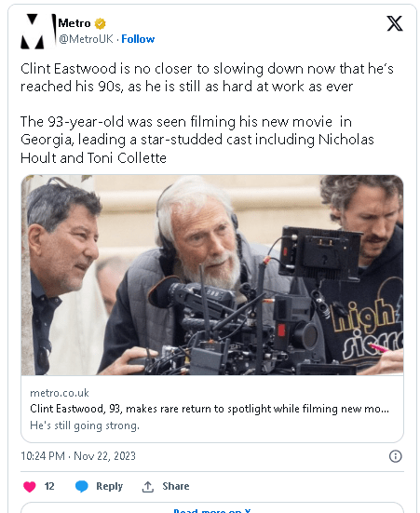Screen dimensions: 420x513
Task: Click the share upload arrow icon
Action: 148,487
